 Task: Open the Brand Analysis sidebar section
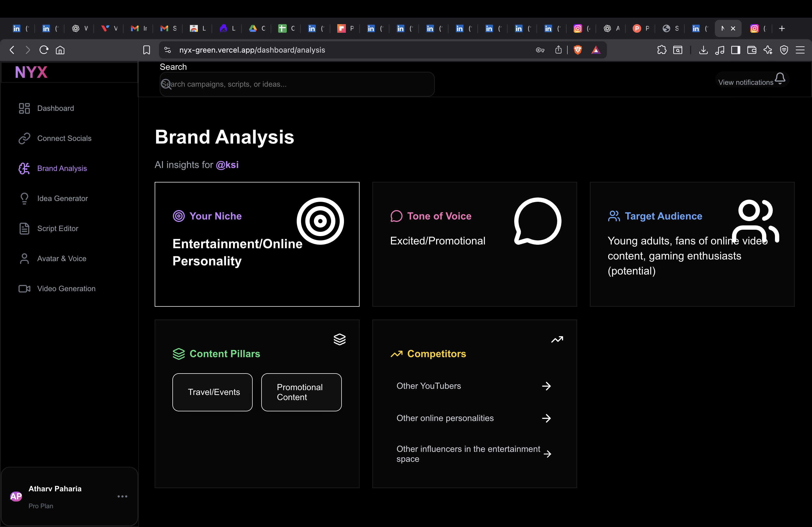click(62, 169)
